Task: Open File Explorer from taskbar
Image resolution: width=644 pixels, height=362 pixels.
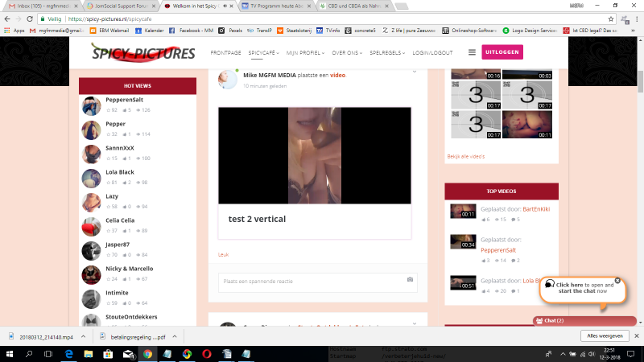Action: (x=89, y=354)
